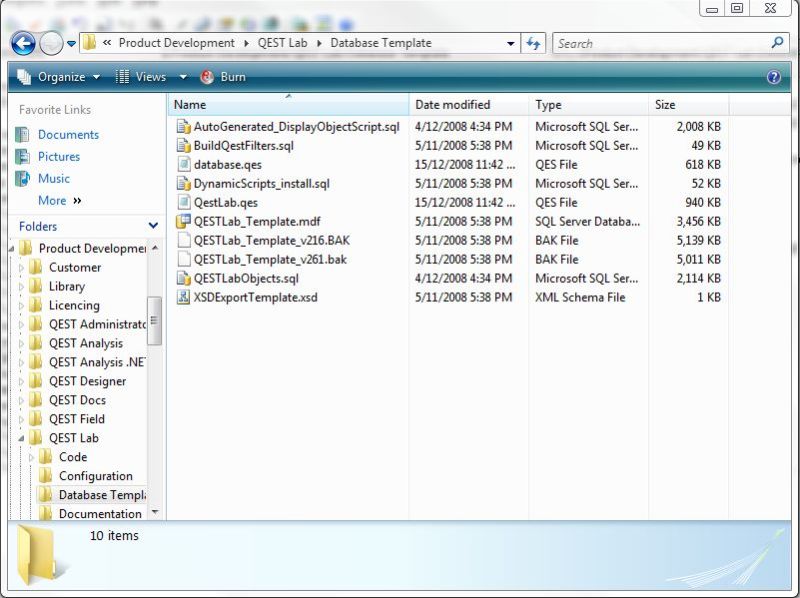The height and width of the screenshot is (598, 800).
Task: Click the QESTLab_Template.mdf file icon
Action: (183, 222)
